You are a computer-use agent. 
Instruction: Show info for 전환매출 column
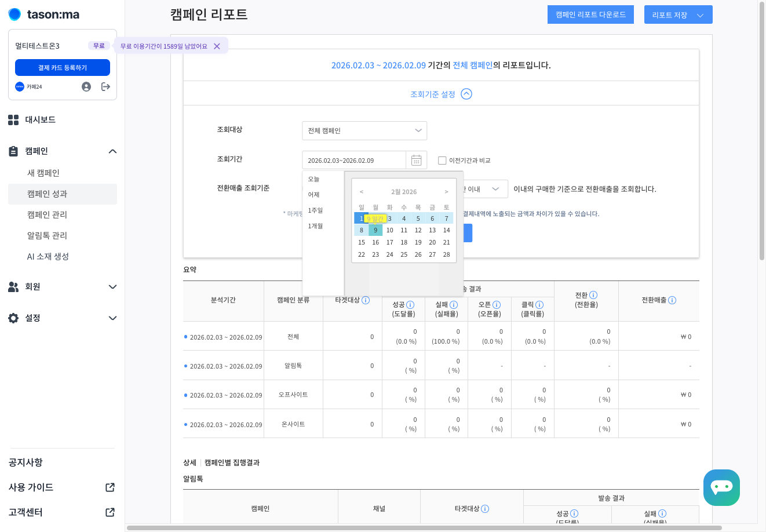pyautogui.click(x=672, y=300)
